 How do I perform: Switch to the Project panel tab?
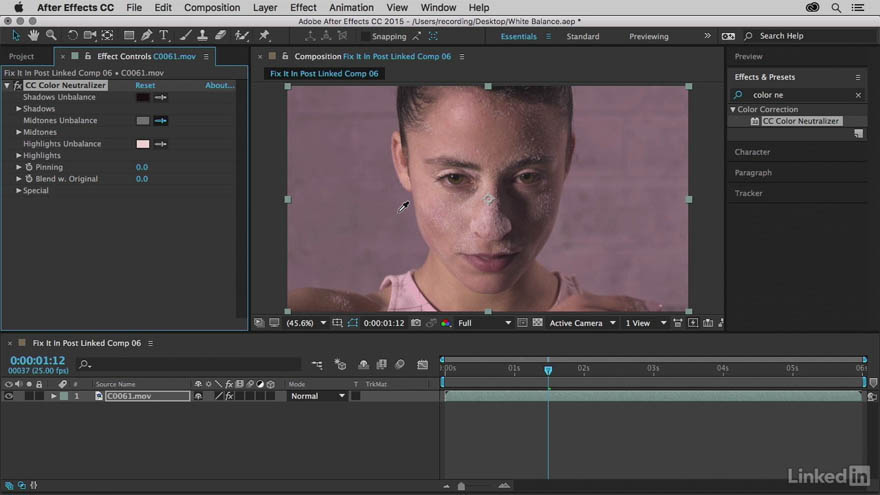[x=21, y=57]
